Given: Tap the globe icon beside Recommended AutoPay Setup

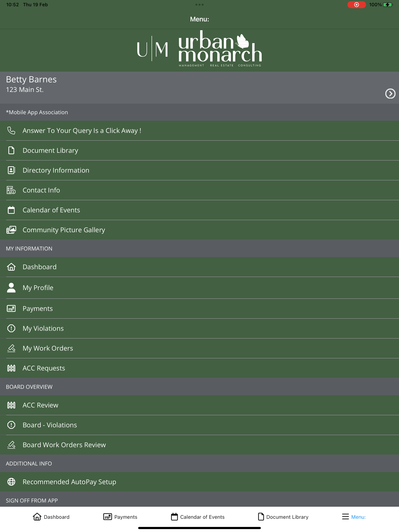Looking at the screenshot, I should [x=11, y=482].
